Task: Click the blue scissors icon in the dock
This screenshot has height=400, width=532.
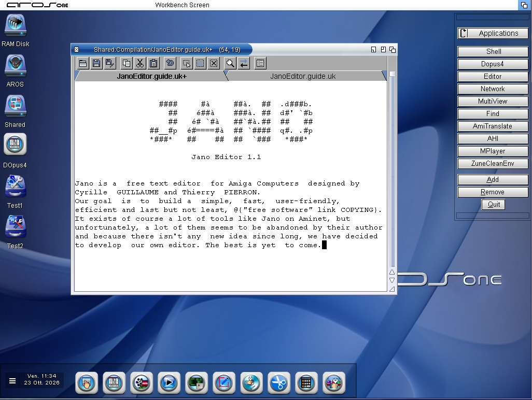Action: click(278, 383)
